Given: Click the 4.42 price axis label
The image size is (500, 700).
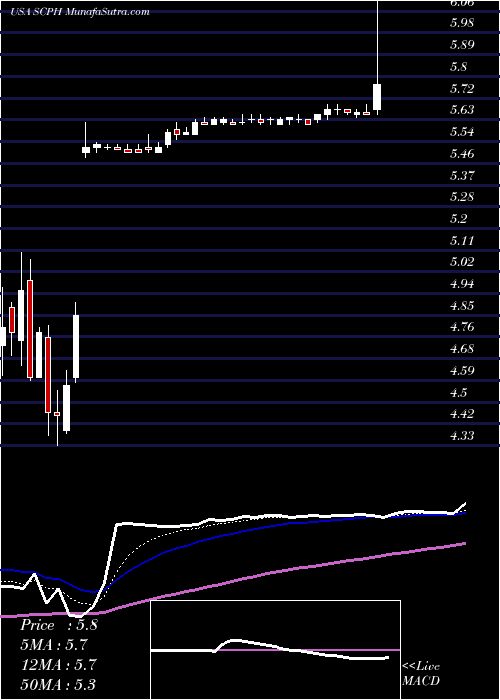Looking at the screenshot, I should point(462,414).
